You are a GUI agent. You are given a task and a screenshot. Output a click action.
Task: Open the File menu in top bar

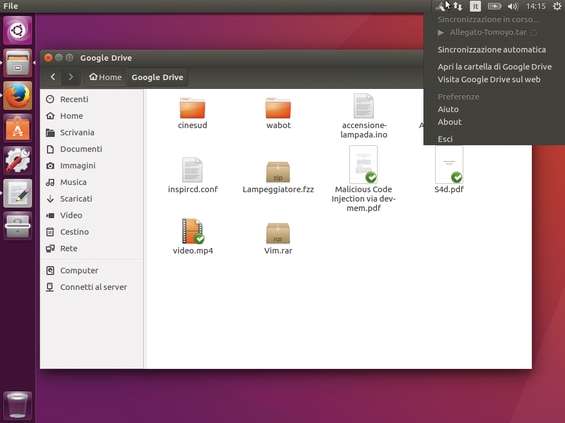pos(10,6)
